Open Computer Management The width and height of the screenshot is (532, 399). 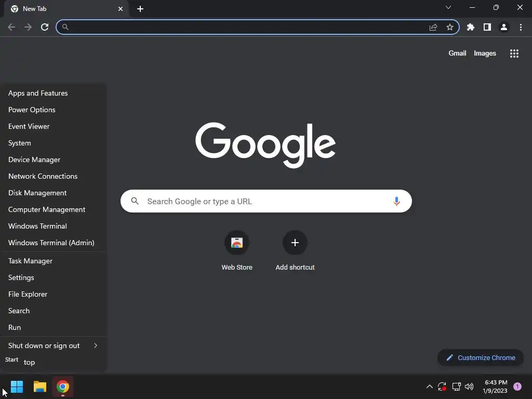pos(54,209)
